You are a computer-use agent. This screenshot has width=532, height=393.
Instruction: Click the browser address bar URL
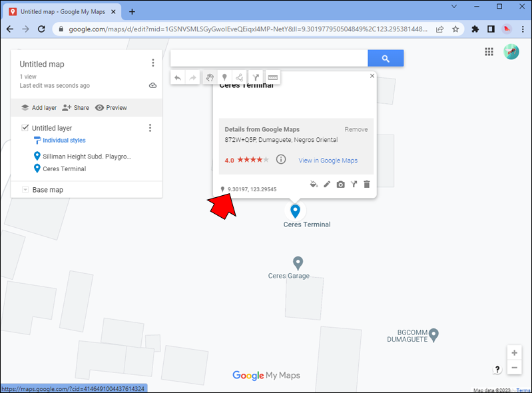click(x=248, y=29)
